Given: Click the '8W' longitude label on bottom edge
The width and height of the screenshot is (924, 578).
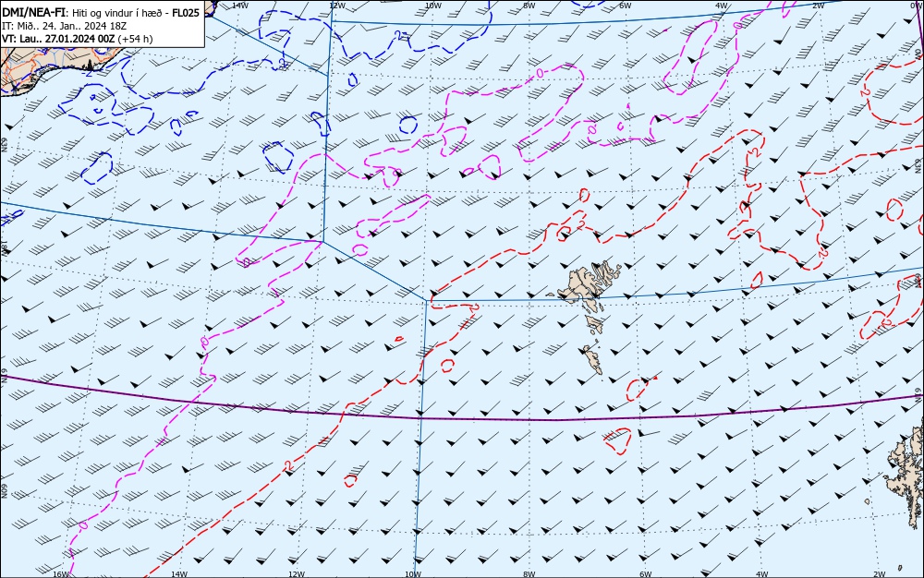Looking at the screenshot, I should pos(529,574).
